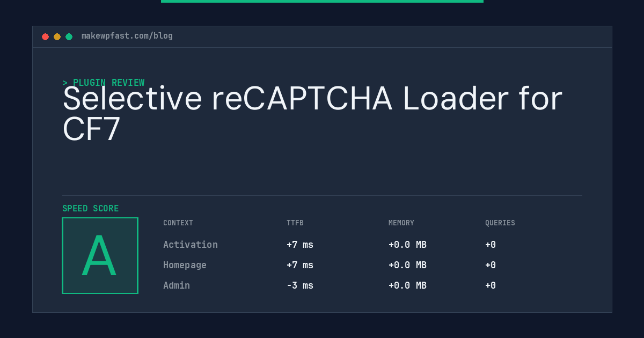Select the Homepage row label
The width and height of the screenshot is (644, 338).
tap(185, 265)
